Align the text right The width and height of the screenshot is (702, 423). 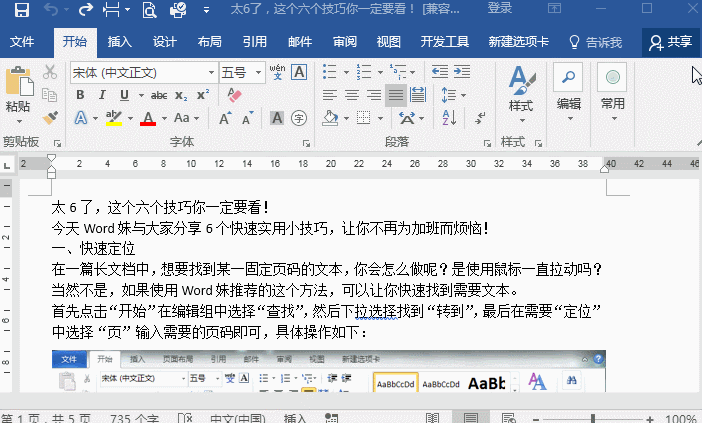(x=374, y=95)
